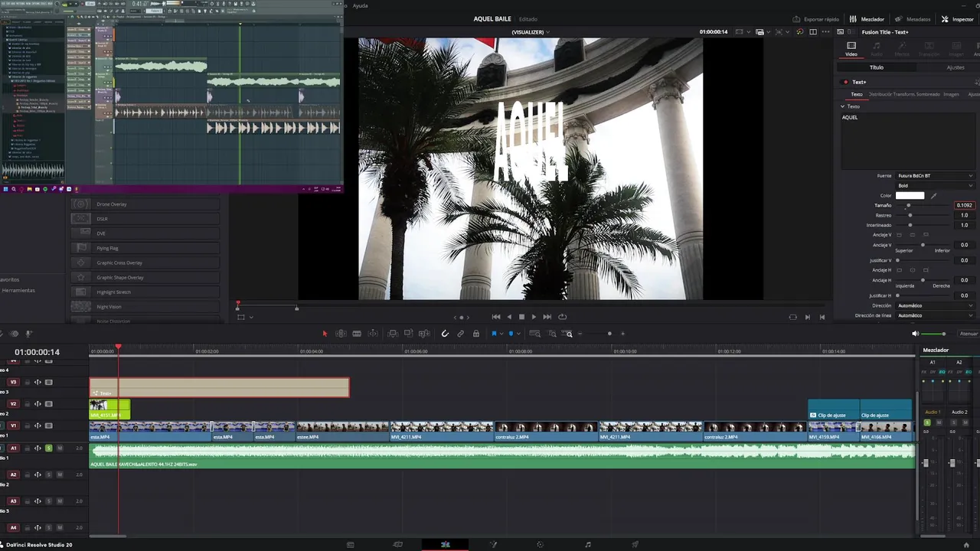Jump to last frame of timeline

click(x=547, y=317)
